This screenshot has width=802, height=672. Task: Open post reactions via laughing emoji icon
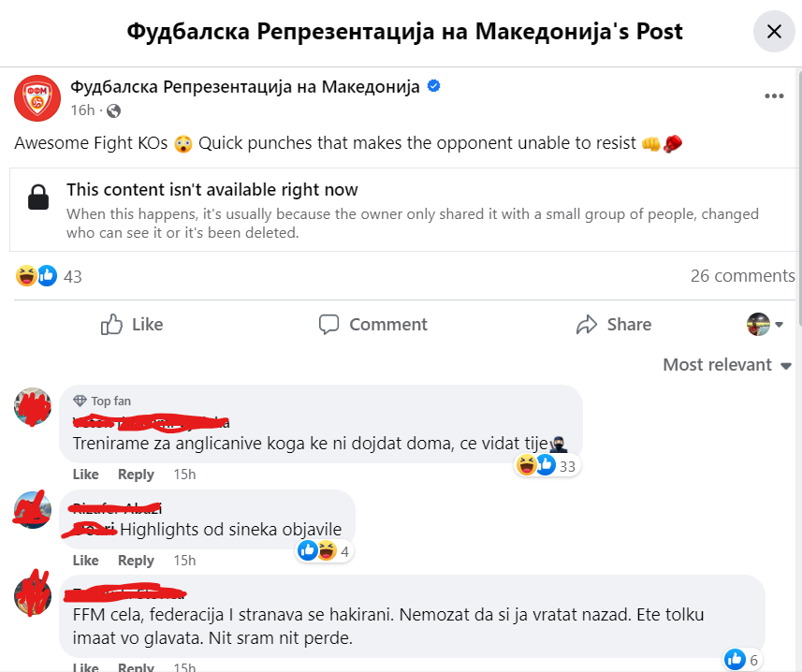click(x=25, y=276)
